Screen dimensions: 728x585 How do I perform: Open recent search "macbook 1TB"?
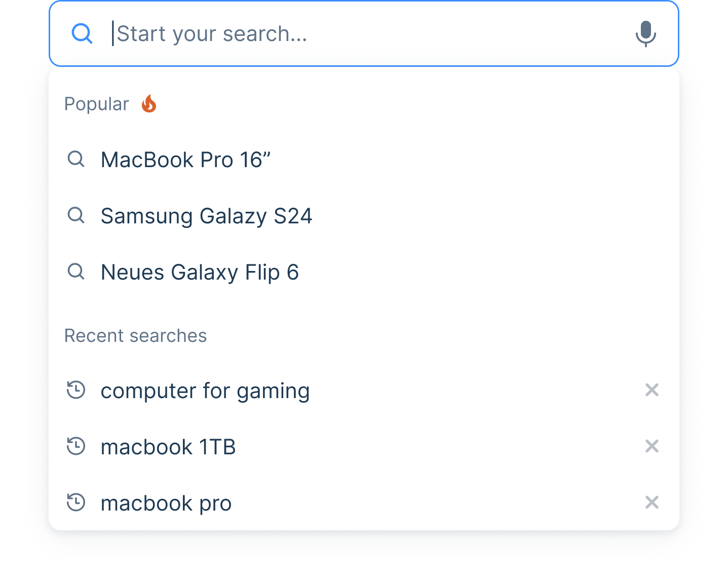168,447
